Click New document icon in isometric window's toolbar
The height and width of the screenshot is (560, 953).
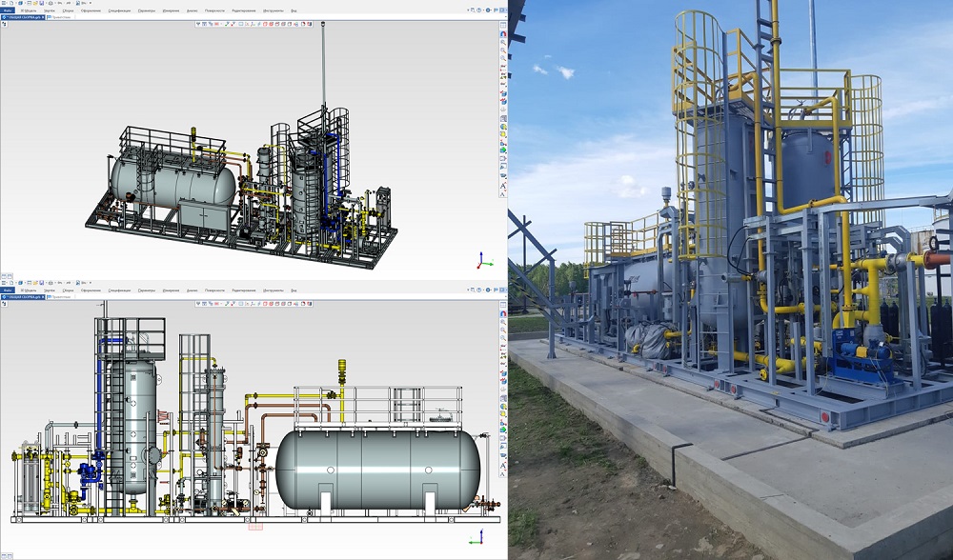click(11, 3)
